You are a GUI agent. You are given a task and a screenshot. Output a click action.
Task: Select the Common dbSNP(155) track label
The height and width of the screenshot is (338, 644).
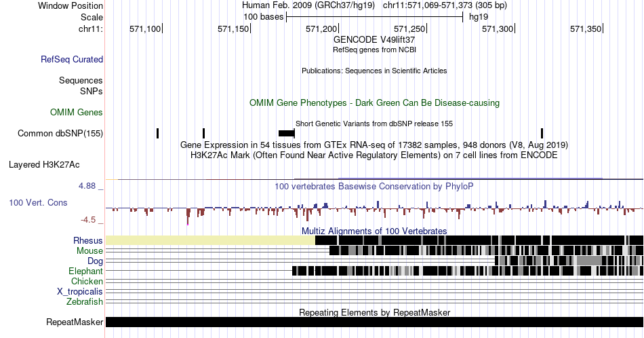[x=60, y=133]
